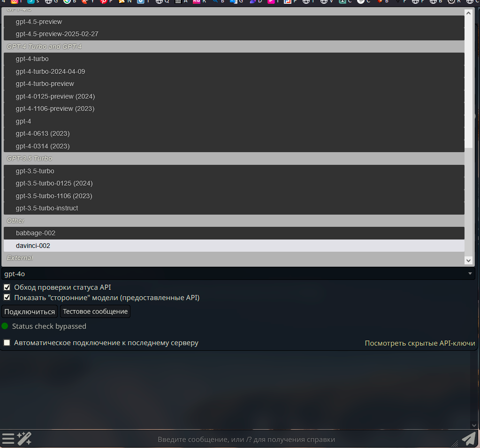This screenshot has width=480, height=448.
Task: Click the paper plane send icon
Action: [x=469, y=439]
